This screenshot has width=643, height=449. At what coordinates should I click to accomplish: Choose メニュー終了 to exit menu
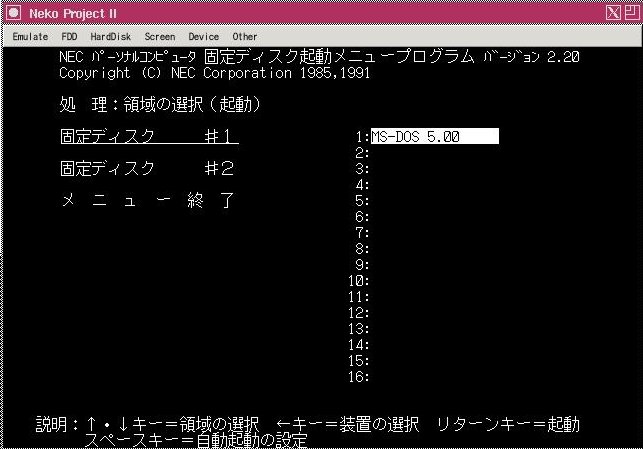click(x=148, y=201)
